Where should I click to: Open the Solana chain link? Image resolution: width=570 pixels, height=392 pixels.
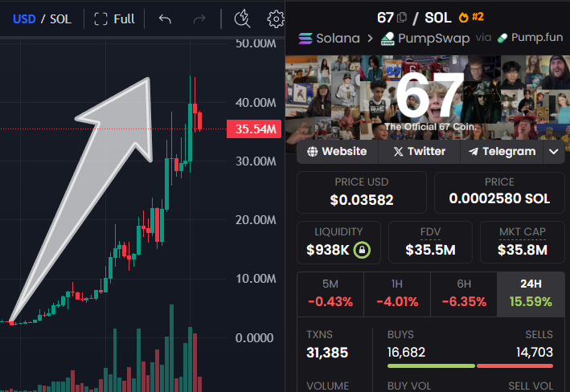(330, 38)
